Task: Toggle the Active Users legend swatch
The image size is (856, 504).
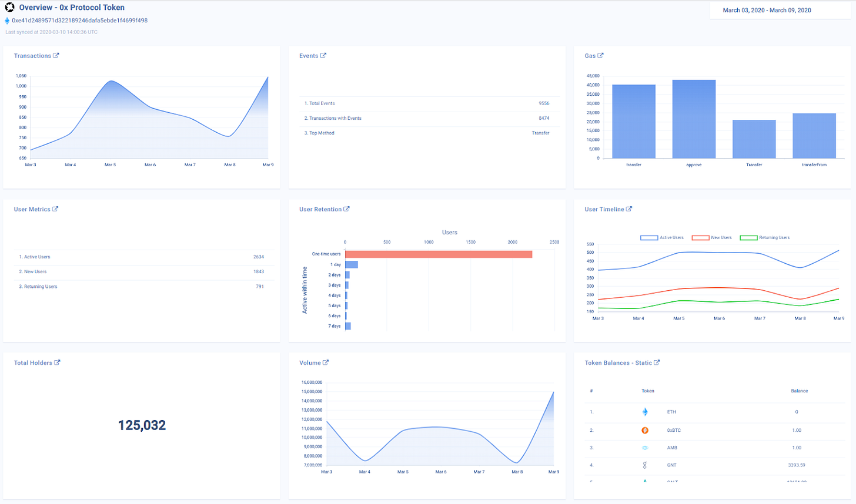Action: coord(649,238)
